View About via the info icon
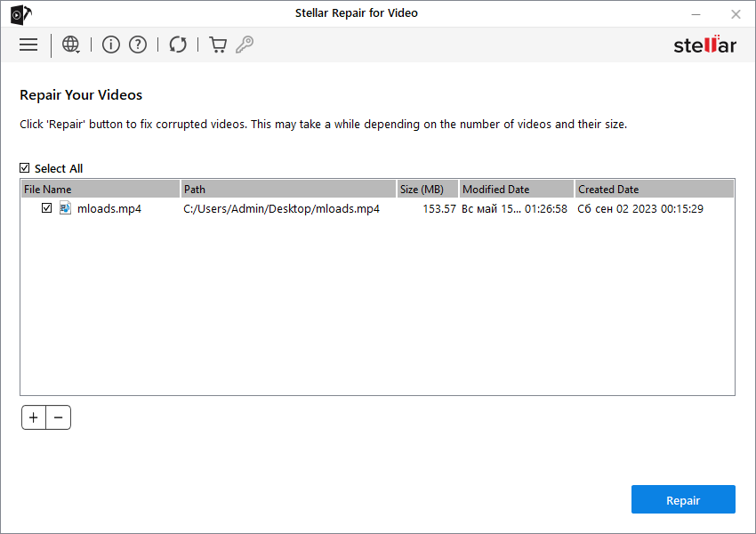 tap(110, 44)
